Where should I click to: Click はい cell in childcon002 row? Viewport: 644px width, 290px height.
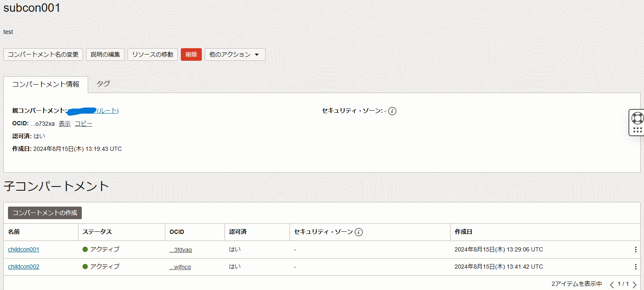pos(235,267)
